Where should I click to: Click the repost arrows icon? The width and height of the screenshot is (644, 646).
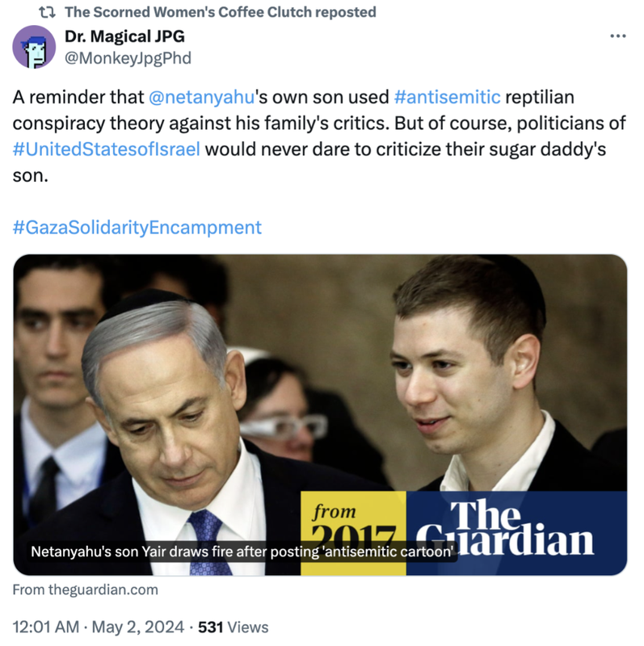(47, 12)
